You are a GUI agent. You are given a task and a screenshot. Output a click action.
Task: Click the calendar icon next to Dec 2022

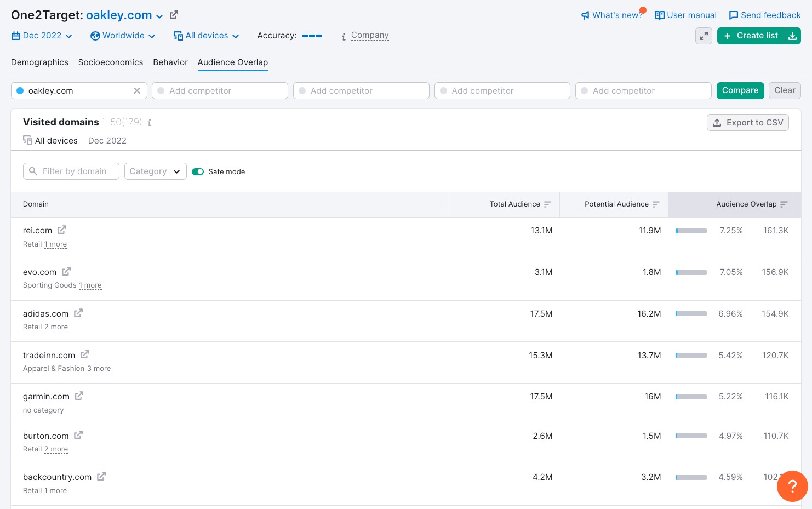pos(16,36)
